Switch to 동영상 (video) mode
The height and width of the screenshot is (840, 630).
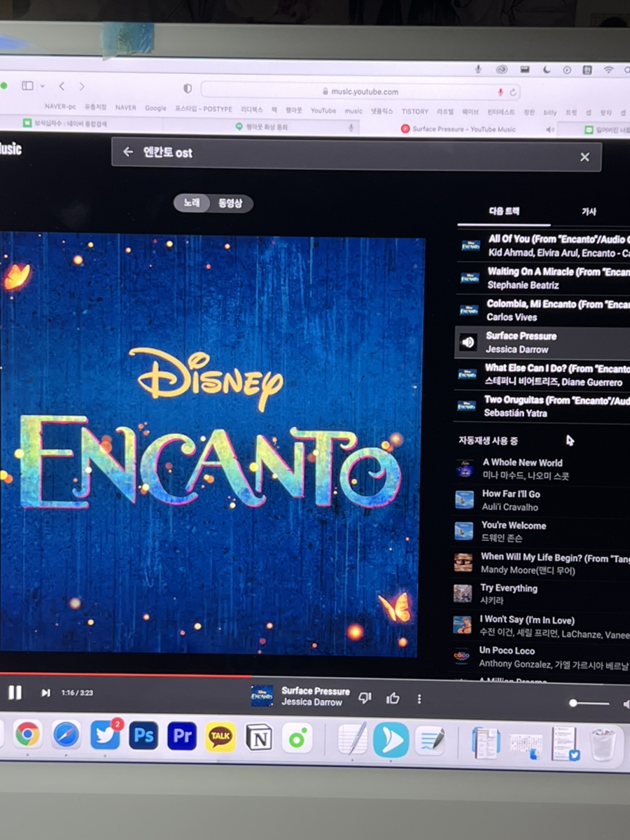coord(230,204)
